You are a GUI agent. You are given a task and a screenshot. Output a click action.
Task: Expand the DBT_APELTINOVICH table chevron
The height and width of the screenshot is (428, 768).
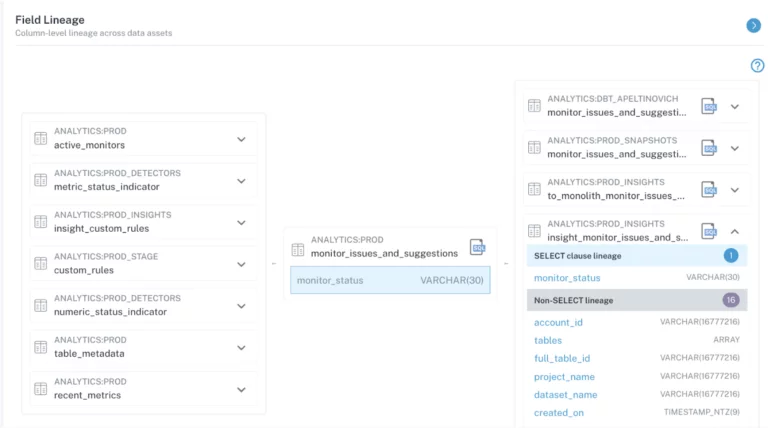(x=735, y=106)
